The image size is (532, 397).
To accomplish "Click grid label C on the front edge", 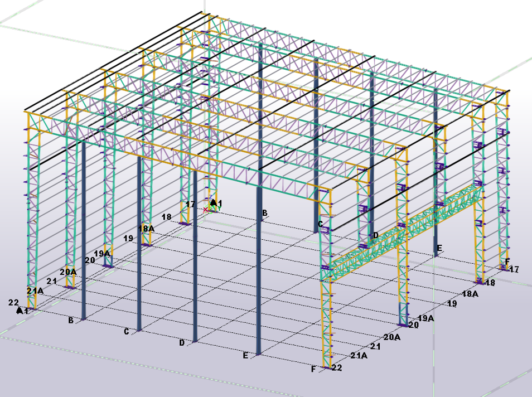I will click(x=127, y=332).
